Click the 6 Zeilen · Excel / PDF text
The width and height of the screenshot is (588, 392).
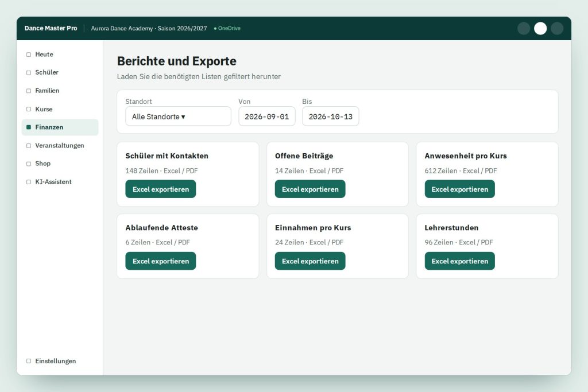[x=157, y=242]
